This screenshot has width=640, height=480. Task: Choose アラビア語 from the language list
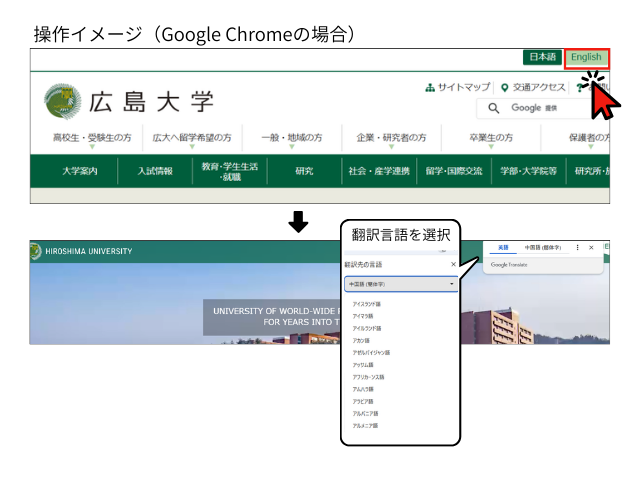coord(362,401)
